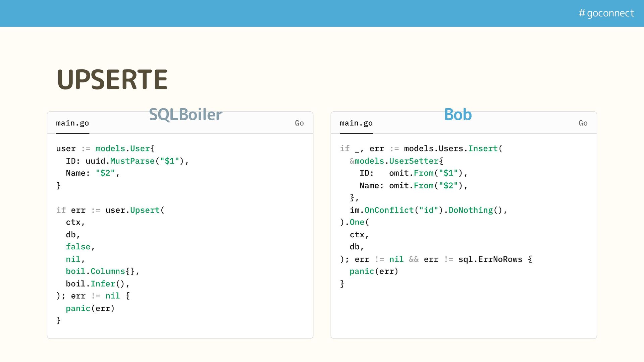Select the right main.go tab
Image resolution: width=644 pixels, height=362 pixels.
(356, 123)
